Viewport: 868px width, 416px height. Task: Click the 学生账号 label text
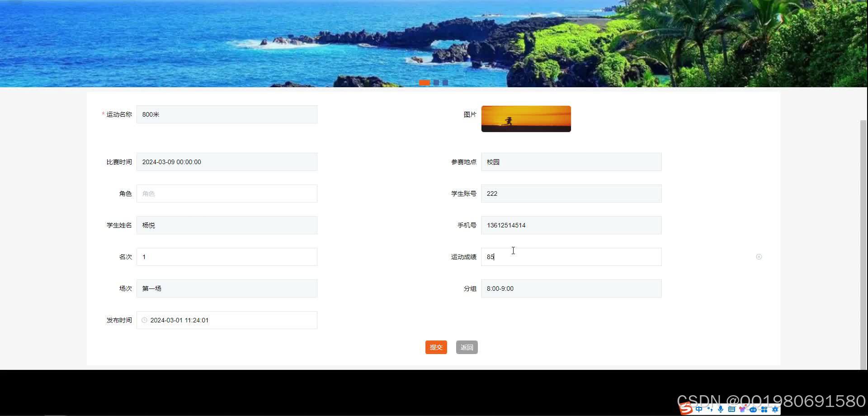point(464,194)
